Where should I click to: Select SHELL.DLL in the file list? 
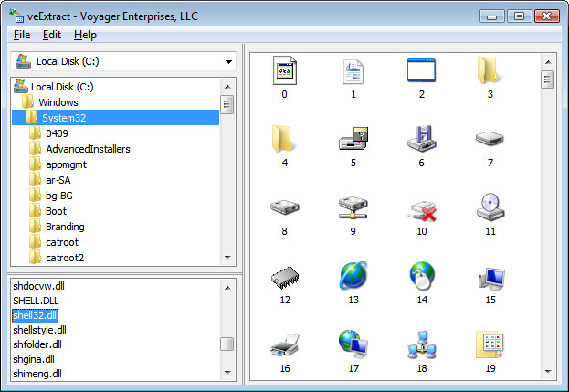(36, 301)
